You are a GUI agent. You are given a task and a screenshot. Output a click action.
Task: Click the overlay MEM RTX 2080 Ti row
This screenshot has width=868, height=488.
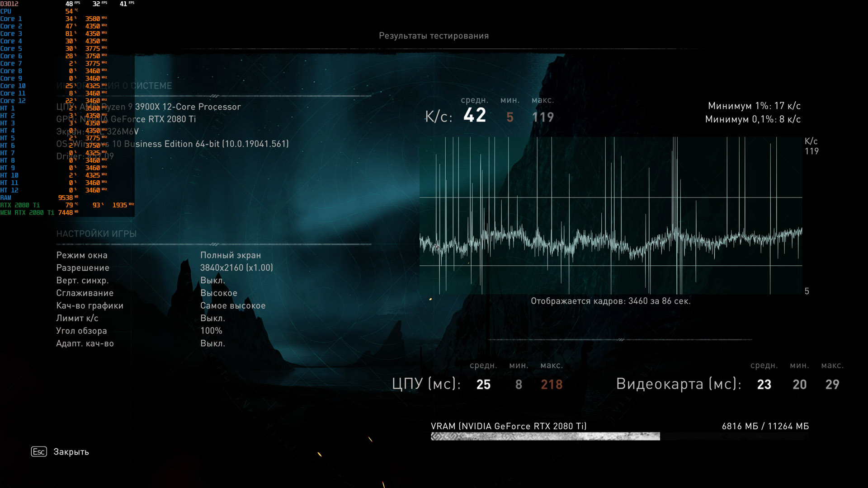pyautogui.click(x=39, y=212)
